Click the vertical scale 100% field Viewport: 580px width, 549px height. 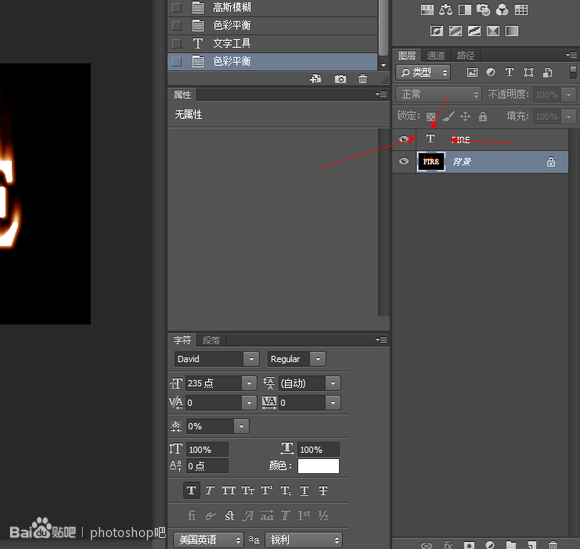(207, 449)
